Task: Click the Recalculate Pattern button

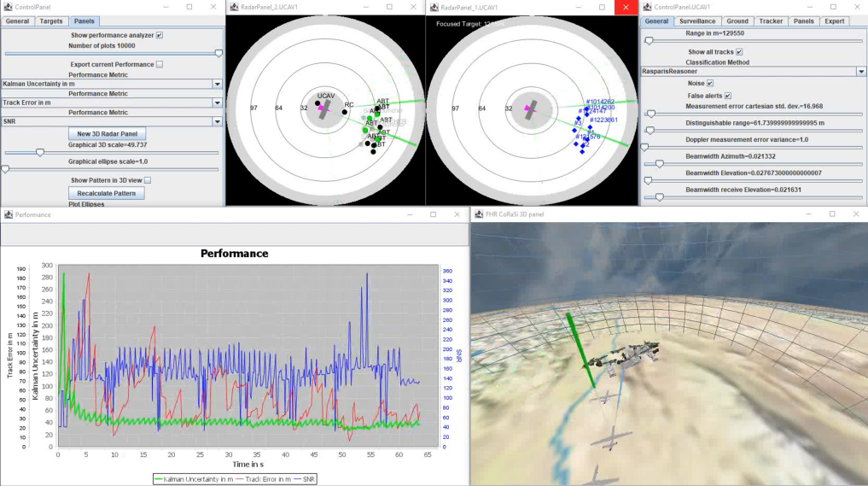Action: [107, 193]
